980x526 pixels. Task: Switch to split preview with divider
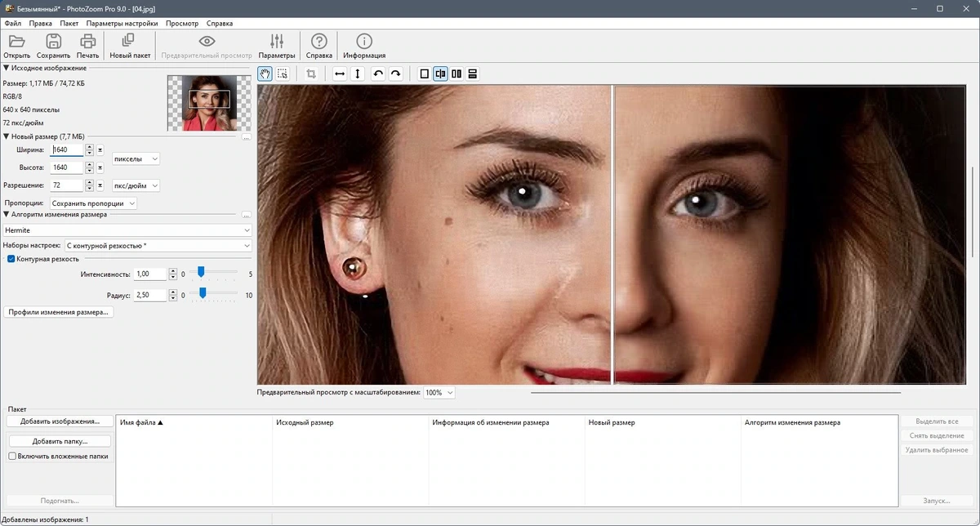pos(440,74)
